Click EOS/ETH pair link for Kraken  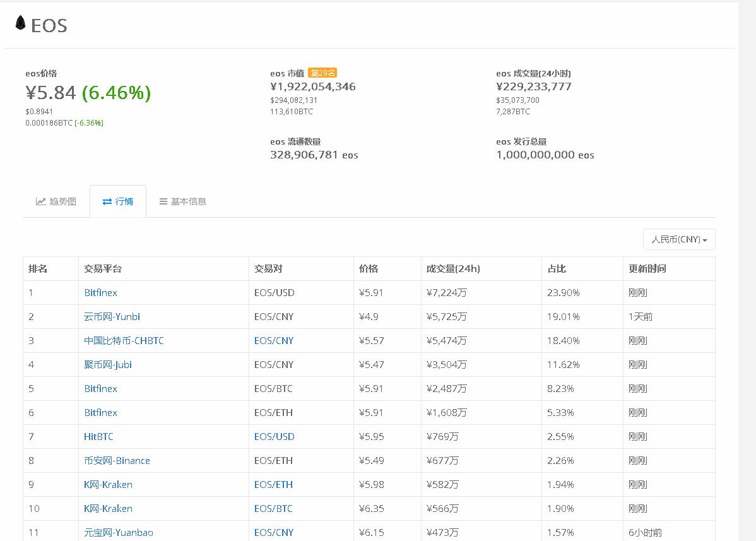click(273, 485)
